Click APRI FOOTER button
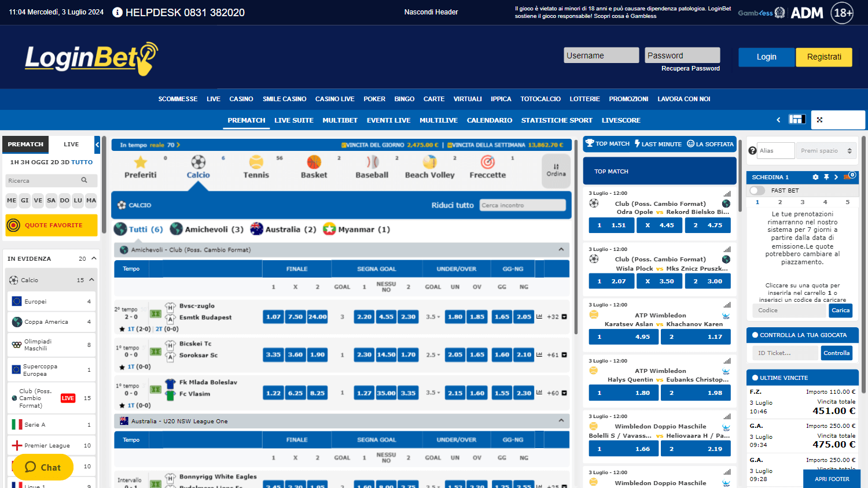 (x=832, y=479)
